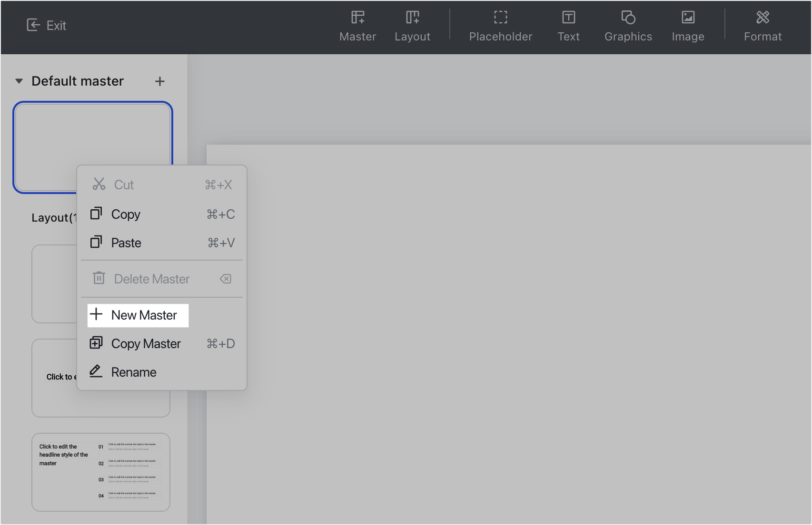
Task: Choose Copy Master in the context menu
Action: tap(162, 343)
